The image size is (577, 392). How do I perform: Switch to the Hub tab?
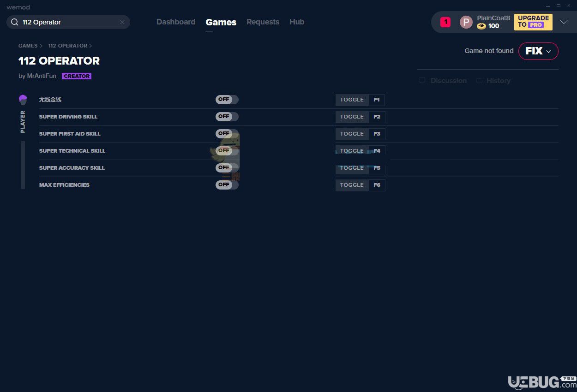pyautogui.click(x=297, y=22)
